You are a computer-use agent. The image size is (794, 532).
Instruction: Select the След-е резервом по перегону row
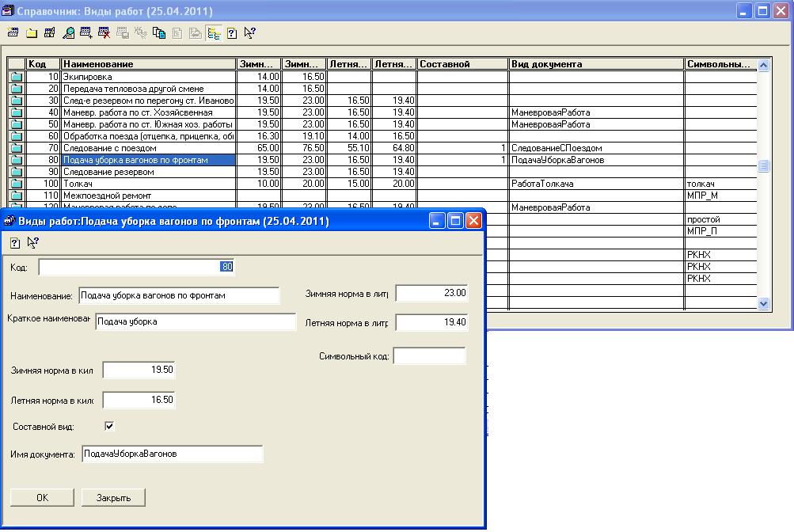click(x=148, y=101)
